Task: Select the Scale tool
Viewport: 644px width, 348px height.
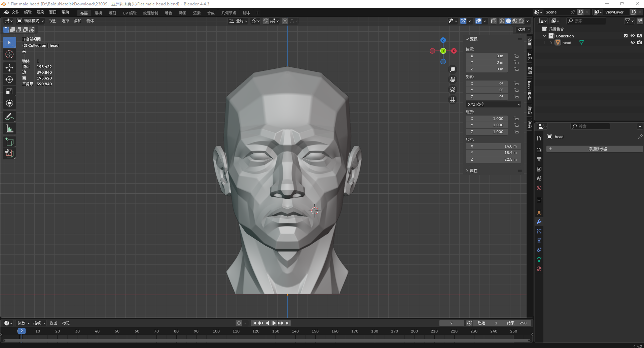Action: pos(9,91)
